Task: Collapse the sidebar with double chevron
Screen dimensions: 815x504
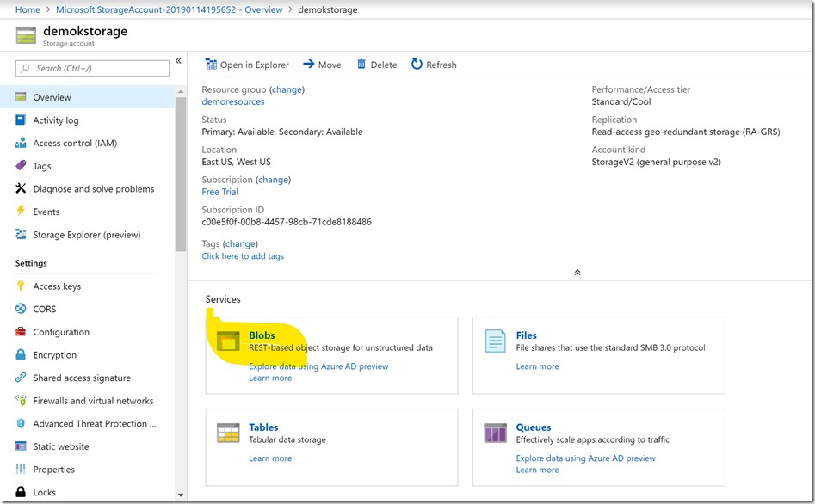Action: point(178,61)
